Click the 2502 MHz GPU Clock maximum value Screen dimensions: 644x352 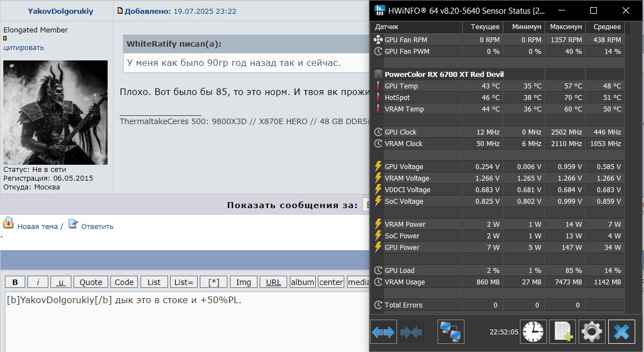[567, 132]
